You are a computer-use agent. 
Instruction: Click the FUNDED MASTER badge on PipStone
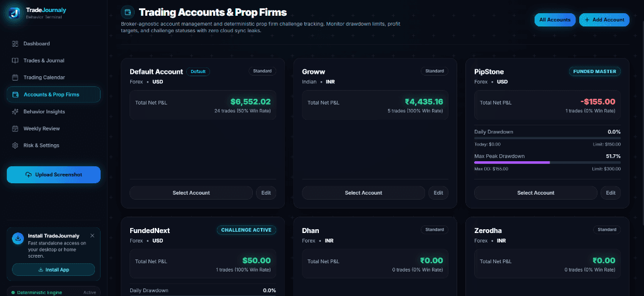pos(595,72)
